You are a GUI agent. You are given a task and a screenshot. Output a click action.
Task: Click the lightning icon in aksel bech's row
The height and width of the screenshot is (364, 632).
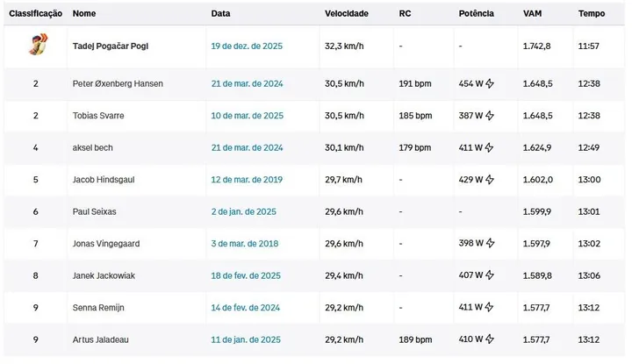point(489,147)
